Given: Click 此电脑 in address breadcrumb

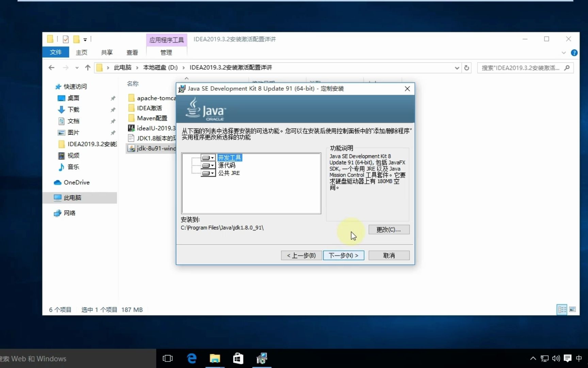Looking at the screenshot, I should (x=122, y=67).
